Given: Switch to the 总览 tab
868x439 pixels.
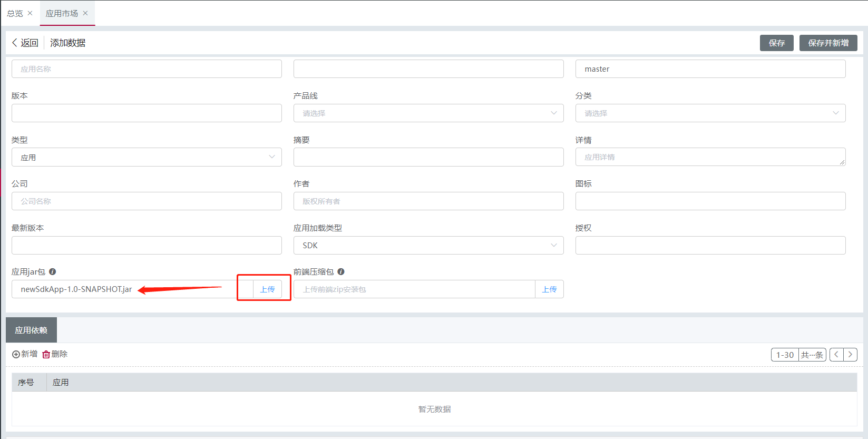Looking at the screenshot, I should tap(15, 13).
